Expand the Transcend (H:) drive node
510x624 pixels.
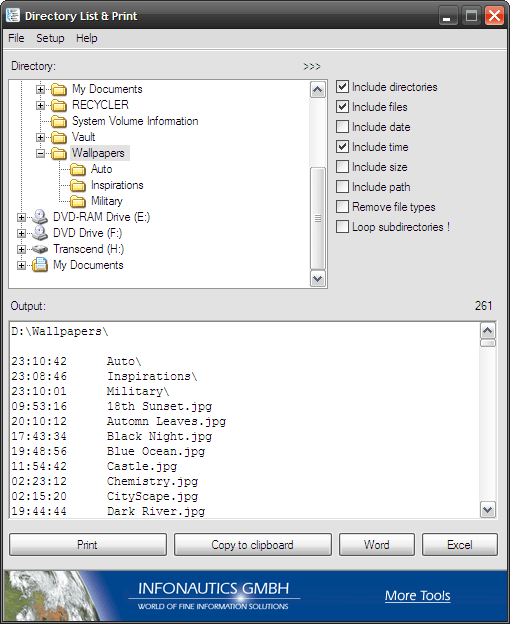[x=21, y=249]
